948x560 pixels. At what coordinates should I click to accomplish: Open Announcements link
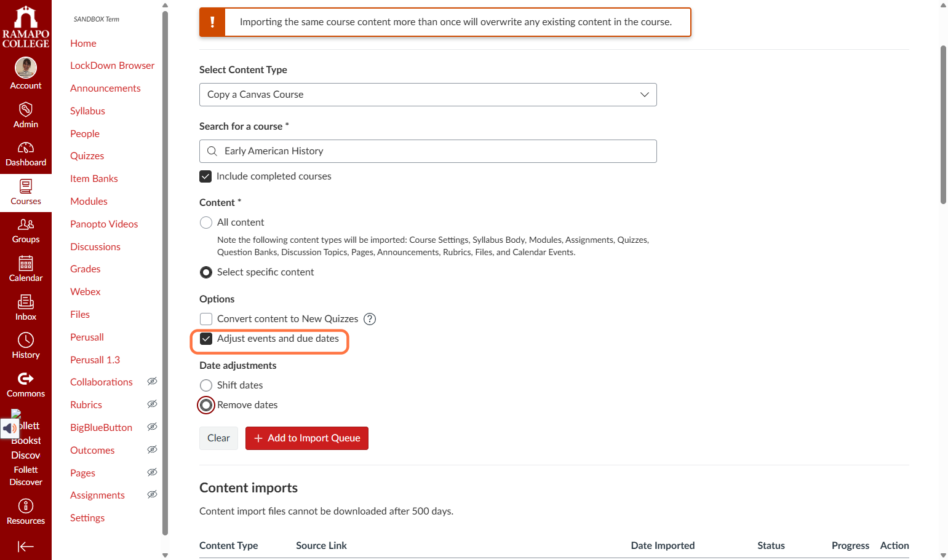click(105, 88)
